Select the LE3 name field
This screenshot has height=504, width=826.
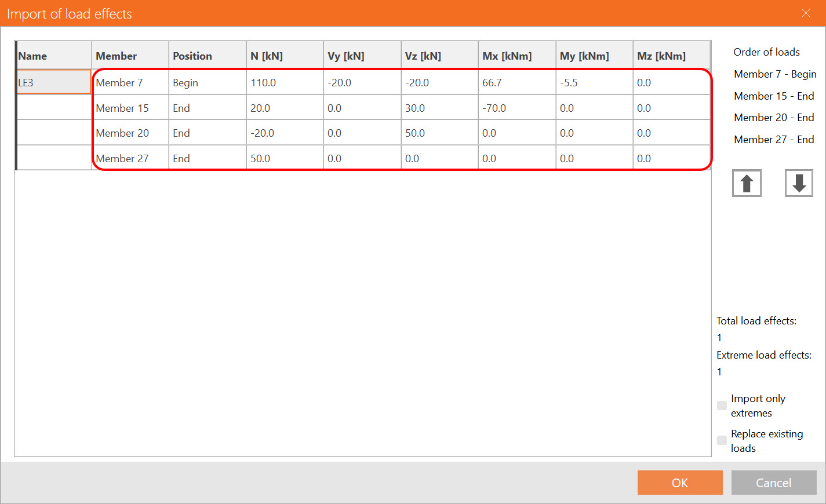[53, 82]
